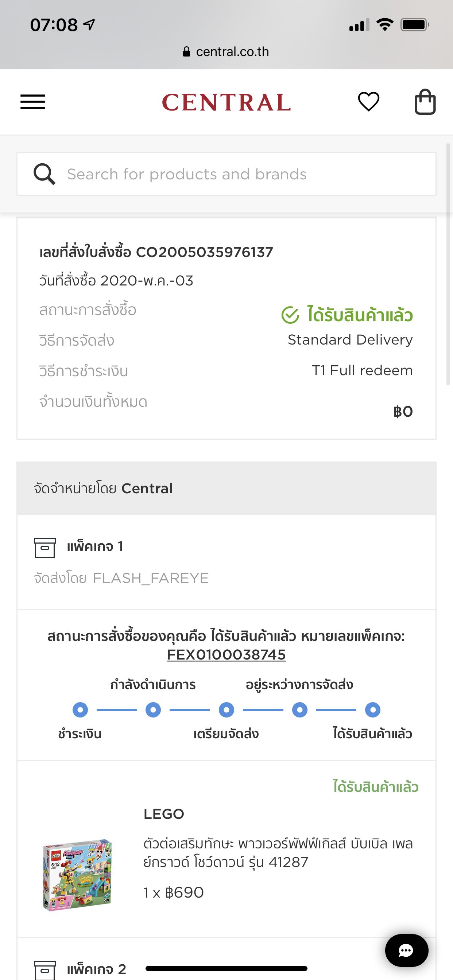This screenshot has height=980, width=453.
Task: Select the second processing progress dot
Action: tap(153, 710)
